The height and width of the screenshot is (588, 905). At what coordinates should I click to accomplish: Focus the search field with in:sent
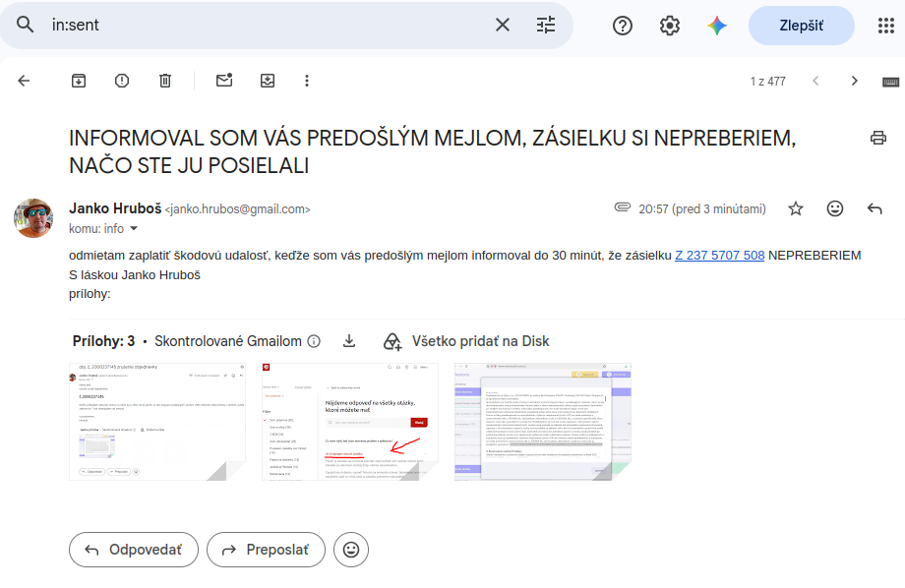(x=266, y=25)
